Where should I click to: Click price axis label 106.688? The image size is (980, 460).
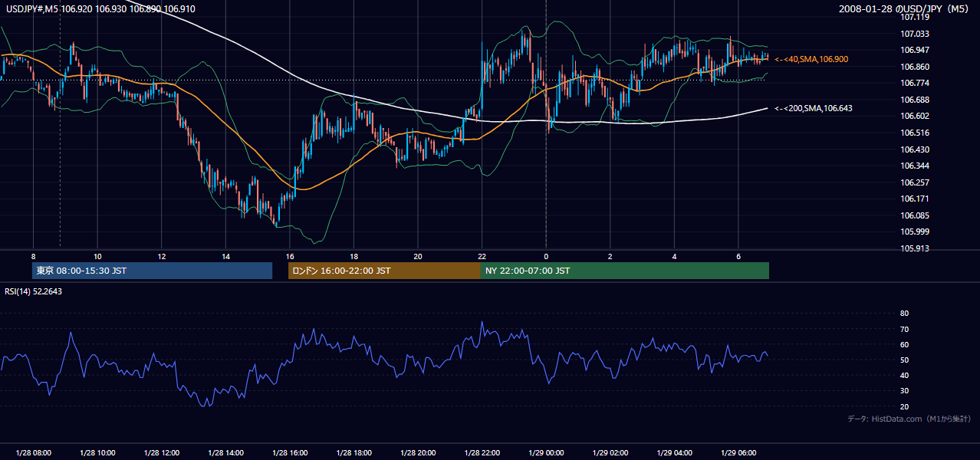tap(915, 100)
